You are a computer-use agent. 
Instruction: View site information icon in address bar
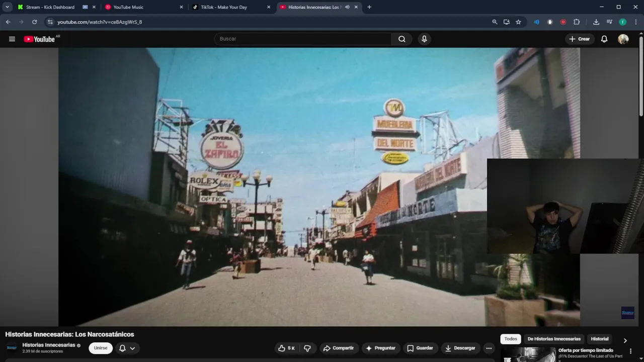49,22
